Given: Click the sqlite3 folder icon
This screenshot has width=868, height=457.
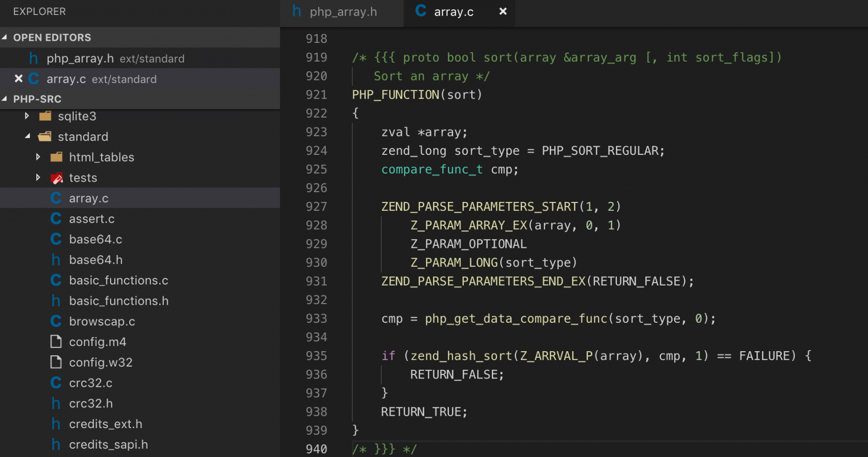Looking at the screenshot, I should pyautogui.click(x=45, y=116).
